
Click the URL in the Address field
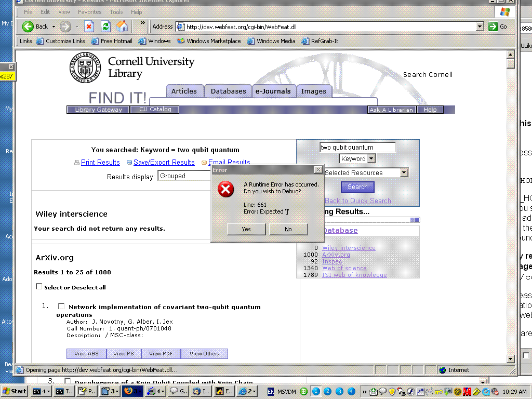tap(241, 27)
